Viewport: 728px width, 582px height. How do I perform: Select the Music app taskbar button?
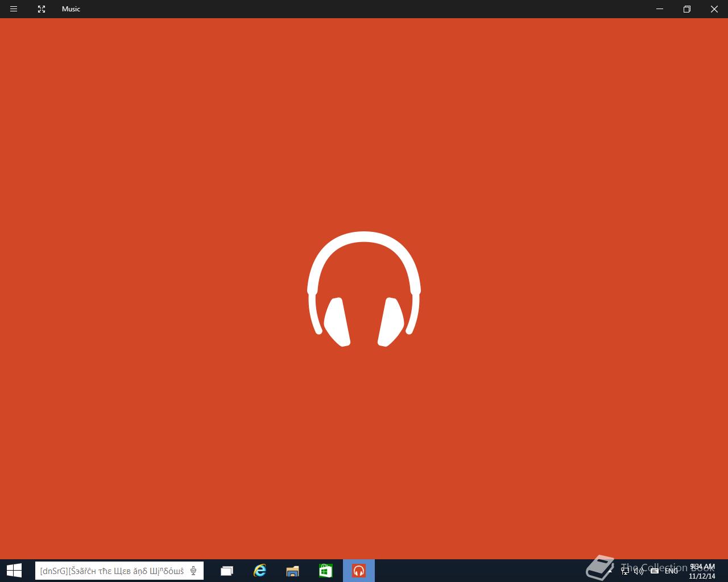(x=359, y=571)
